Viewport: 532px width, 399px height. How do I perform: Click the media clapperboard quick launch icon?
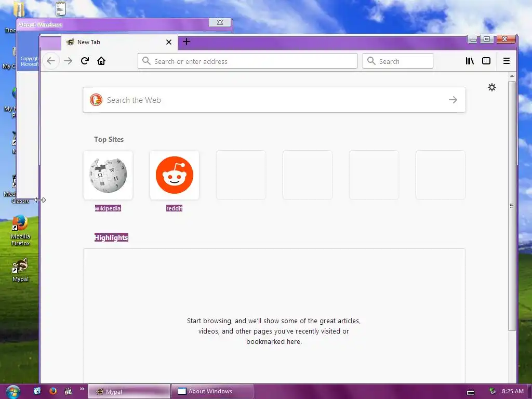point(68,391)
